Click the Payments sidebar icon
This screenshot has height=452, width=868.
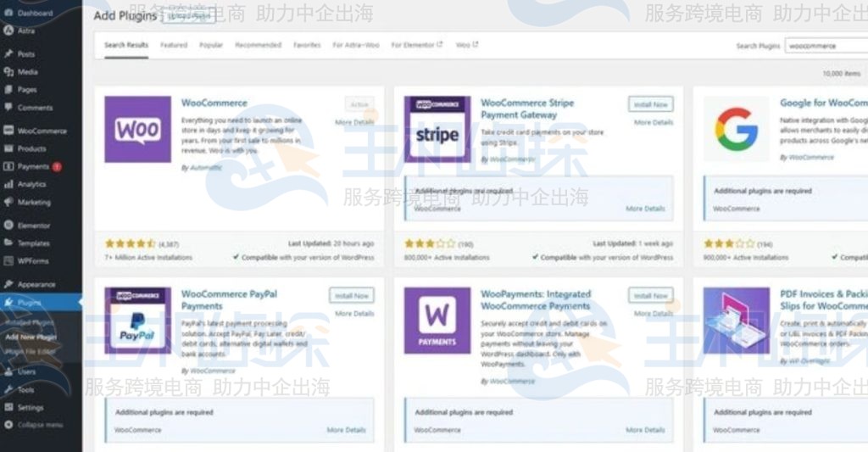(x=8, y=166)
